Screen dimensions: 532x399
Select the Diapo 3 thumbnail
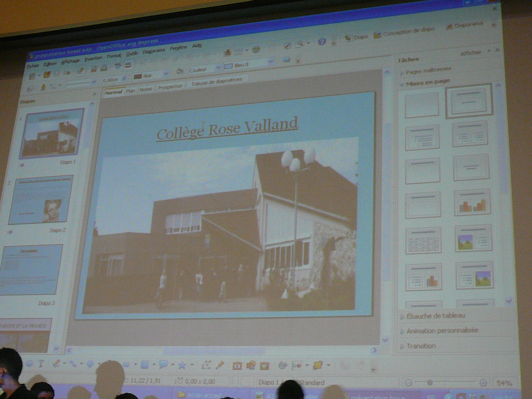pyautogui.click(x=31, y=270)
